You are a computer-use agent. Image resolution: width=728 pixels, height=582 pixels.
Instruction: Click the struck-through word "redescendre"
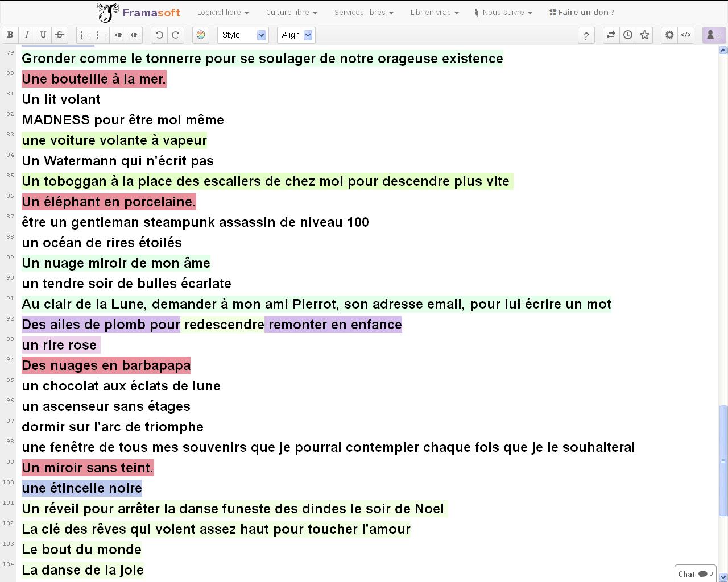click(x=225, y=325)
